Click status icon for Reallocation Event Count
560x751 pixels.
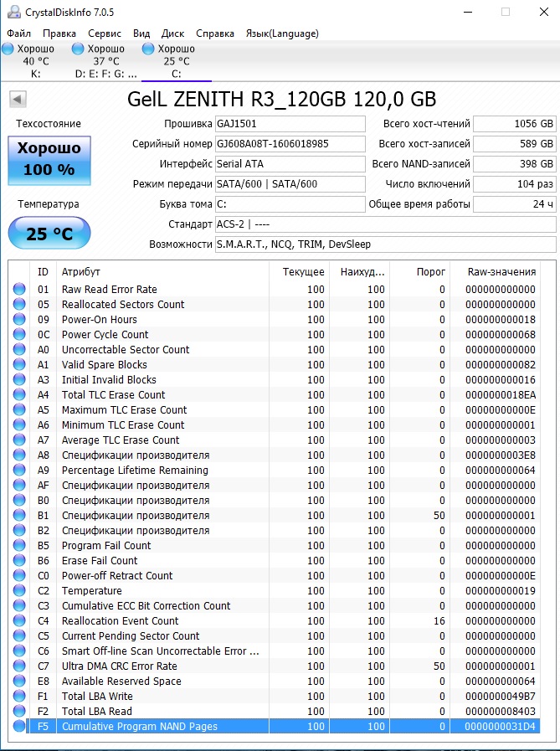(x=19, y=620)
